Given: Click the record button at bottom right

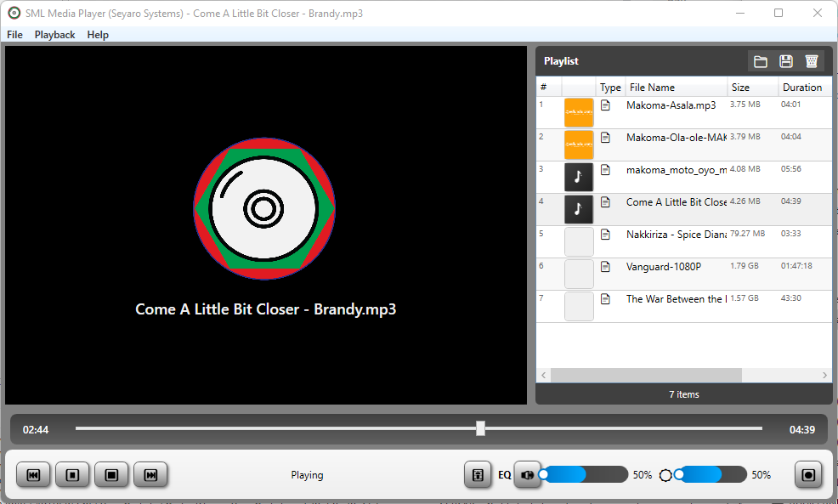Looking at the screenshot, I should tap(807, 474).
